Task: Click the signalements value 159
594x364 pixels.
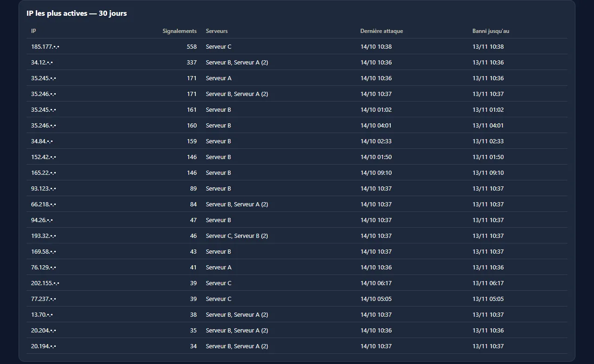Action: pos(192,141)
